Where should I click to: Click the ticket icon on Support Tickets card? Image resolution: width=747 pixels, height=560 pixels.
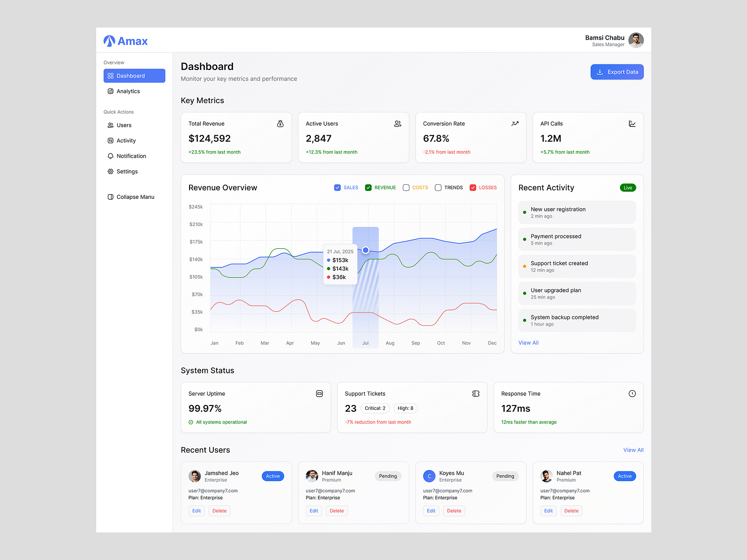click(476, 393)
